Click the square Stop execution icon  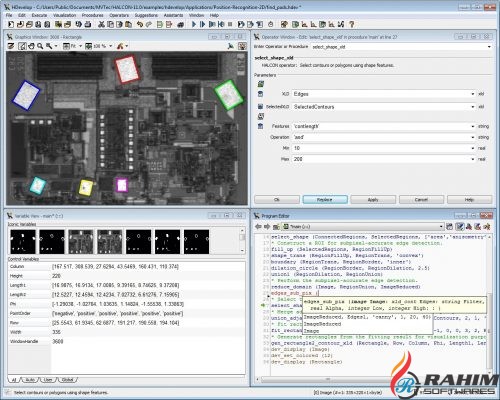click(230, 24)
